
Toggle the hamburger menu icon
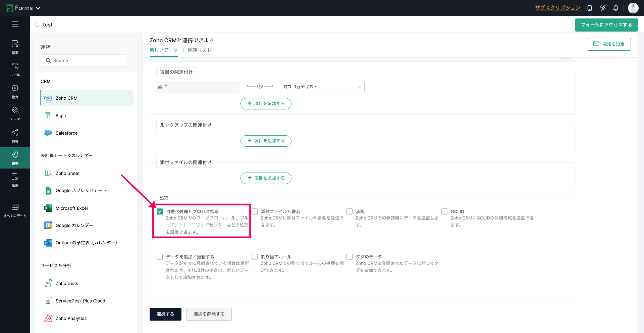(15, 24)
